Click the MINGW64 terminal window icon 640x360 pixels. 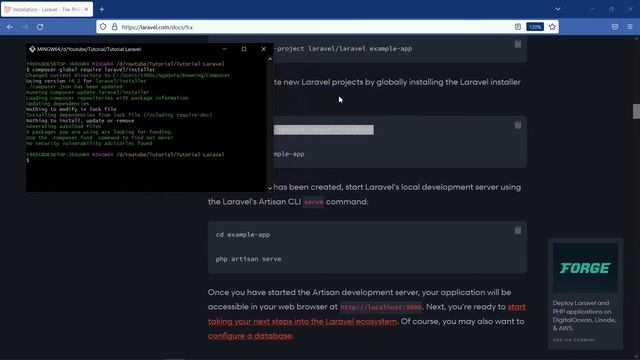[x=32, y=49]
